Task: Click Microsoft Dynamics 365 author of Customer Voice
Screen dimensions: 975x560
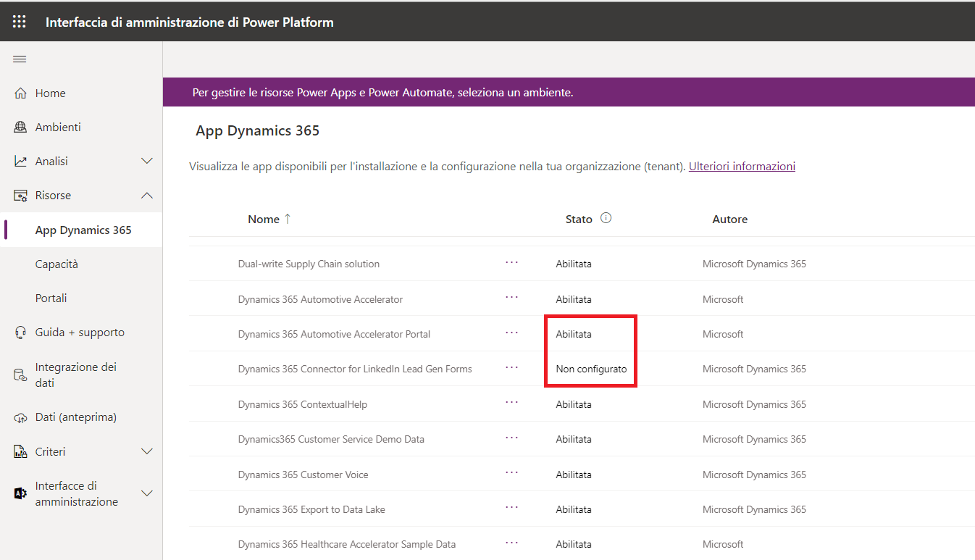Action: [x=754, y=475]
